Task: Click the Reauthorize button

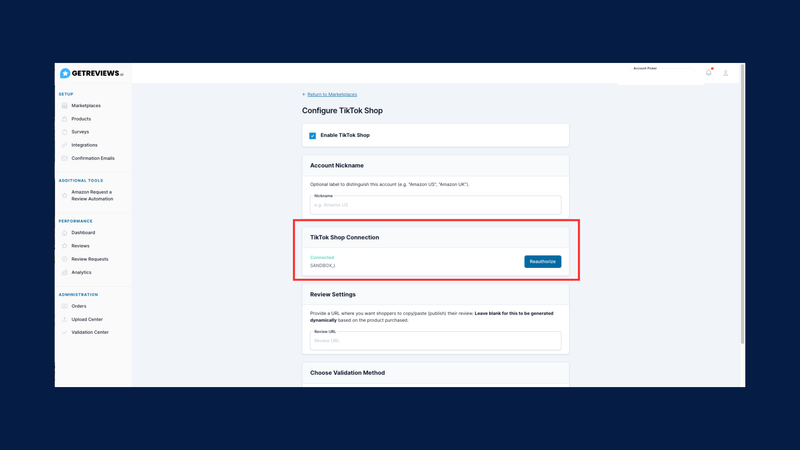Action: pos(542,262)
